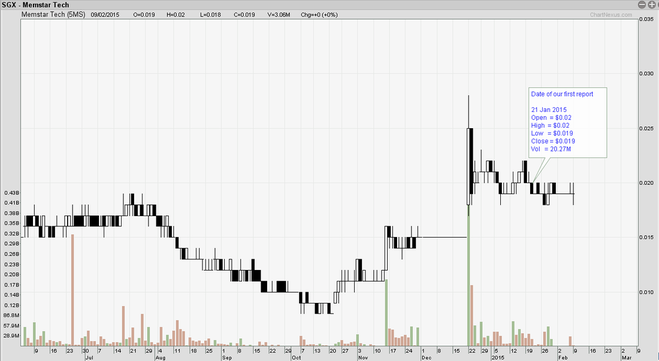Click the SGX - Memstar Tech window title
Screen dimensions: 659x361
pyautogui.click(x=36, y=5)
